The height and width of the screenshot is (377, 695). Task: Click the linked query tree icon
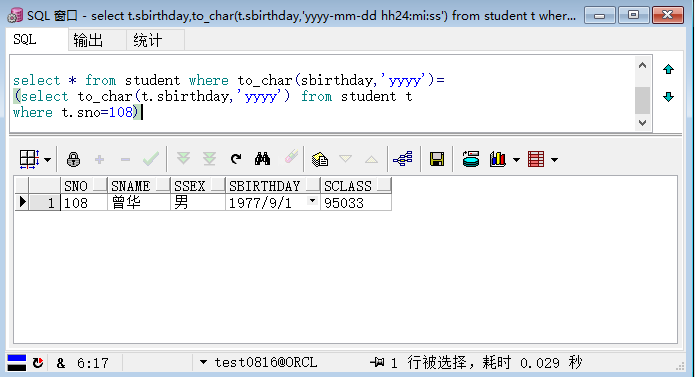point(403,159)
